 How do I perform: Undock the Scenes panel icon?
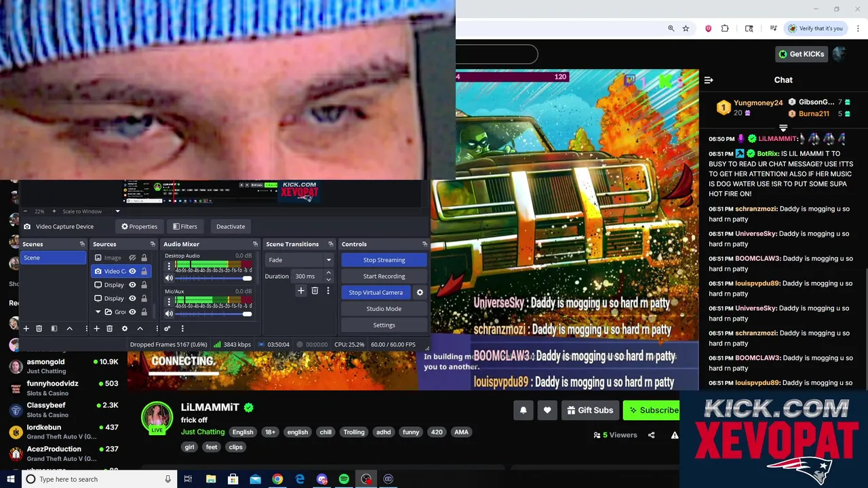click(x=82, y=244)
